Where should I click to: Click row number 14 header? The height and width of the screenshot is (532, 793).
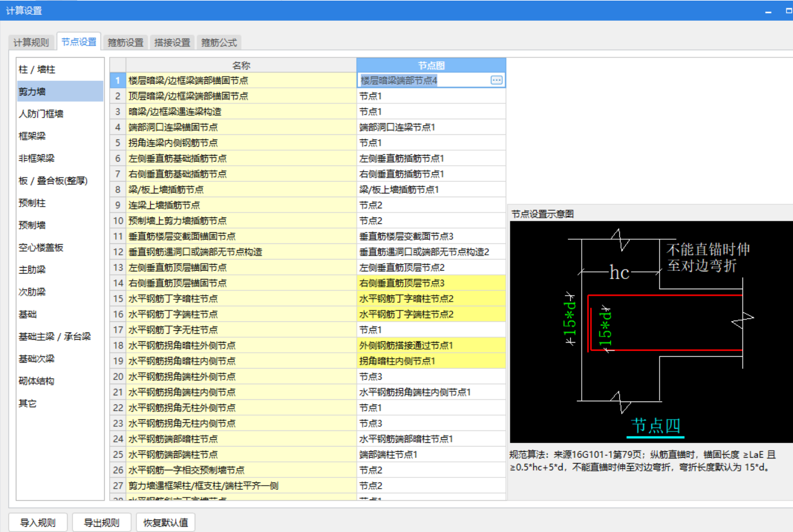(118, 283)
